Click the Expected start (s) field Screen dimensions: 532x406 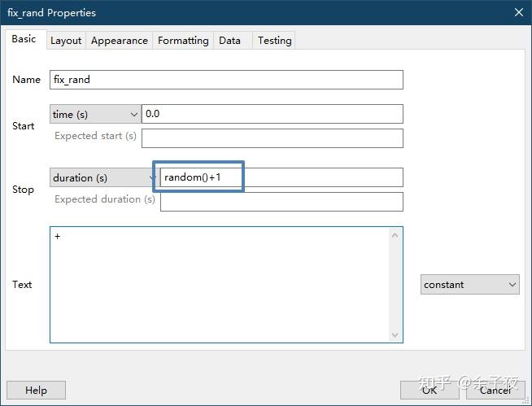[272, 138]
